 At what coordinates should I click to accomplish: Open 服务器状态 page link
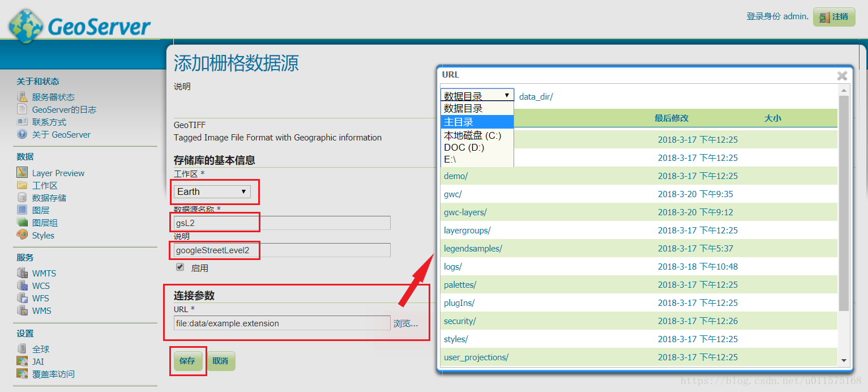click(53, 97)
